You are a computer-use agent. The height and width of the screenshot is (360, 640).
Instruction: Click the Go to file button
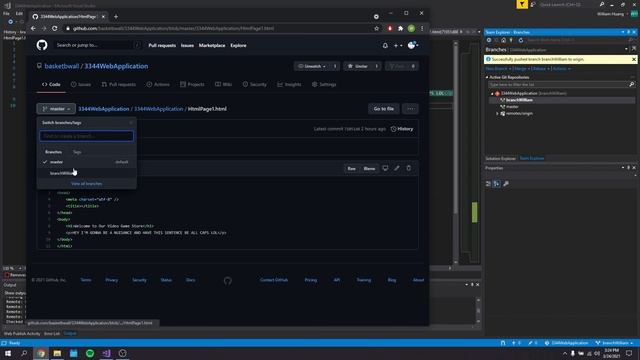[x=384, y=109]
